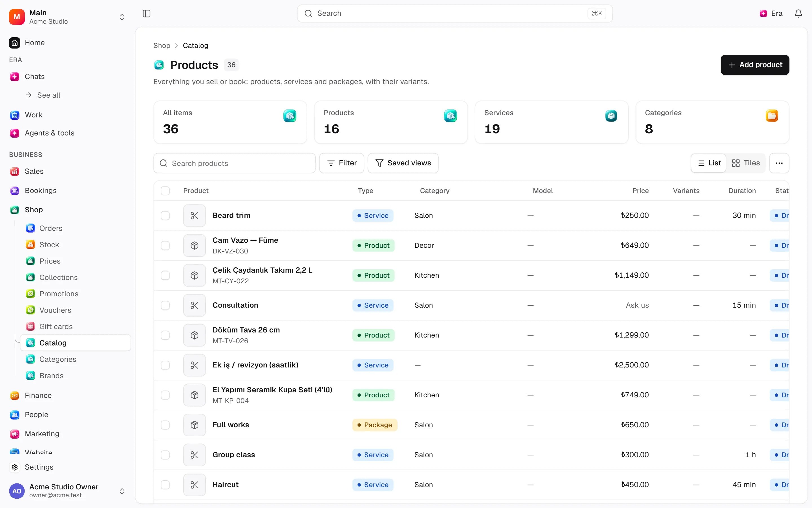Click the Price column header

coord(640,191)
